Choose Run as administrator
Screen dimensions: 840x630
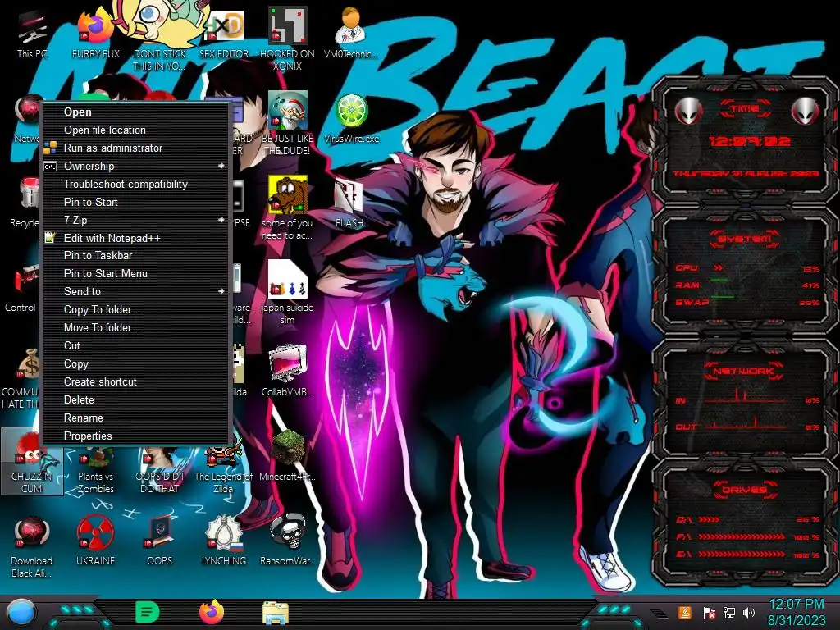136,148
